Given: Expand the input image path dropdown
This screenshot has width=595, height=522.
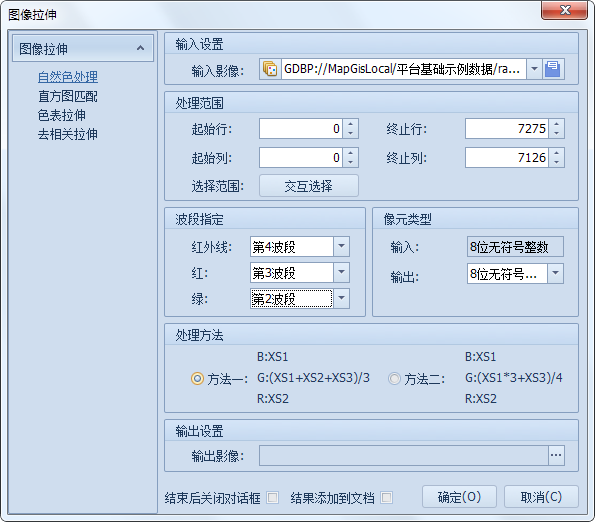Looking at the screenshot, I should click(534, 69).
